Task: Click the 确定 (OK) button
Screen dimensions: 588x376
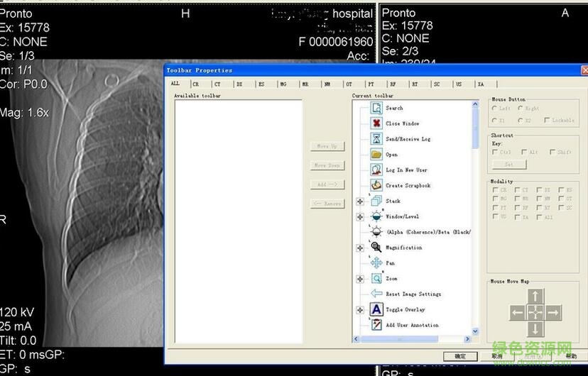Action: (x=459, y=356)
